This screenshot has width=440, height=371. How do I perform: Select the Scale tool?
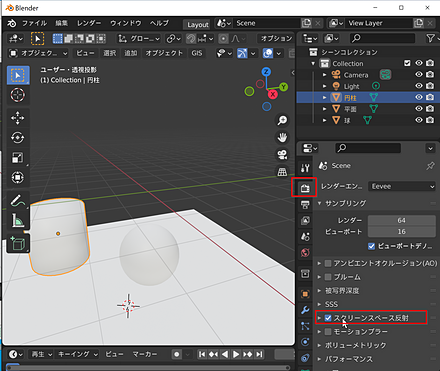pos(18,157)
